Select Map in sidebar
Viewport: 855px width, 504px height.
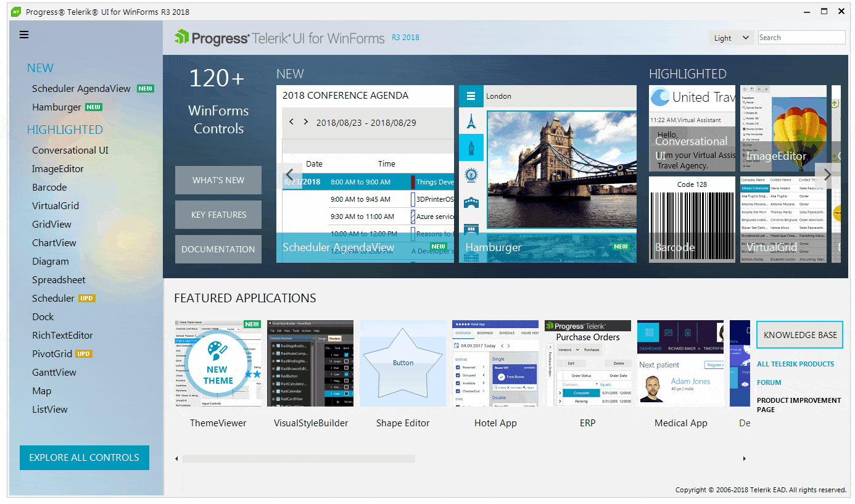42,391
